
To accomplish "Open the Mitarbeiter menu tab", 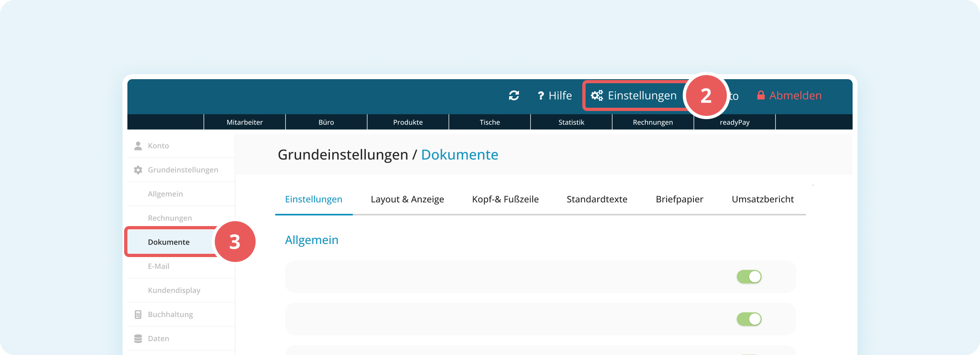I will pyautogui.click(x=245, y=122).
